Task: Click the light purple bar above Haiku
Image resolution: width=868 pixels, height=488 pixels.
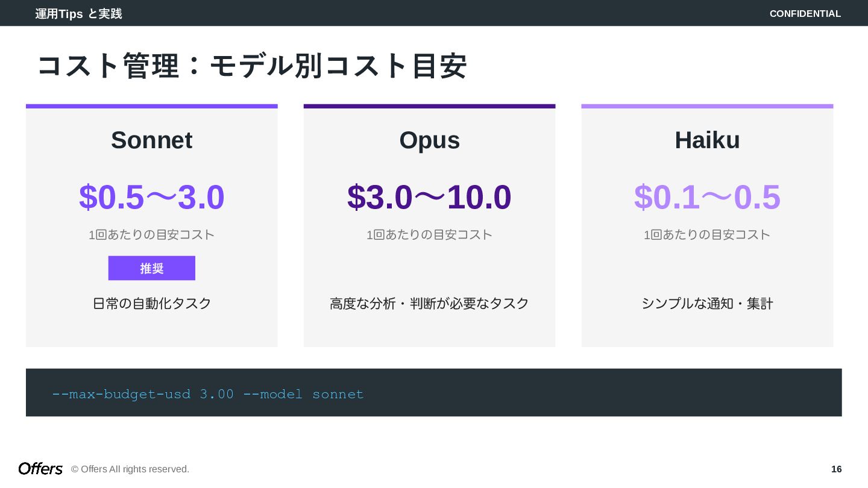Action: [x=707, y=106]
